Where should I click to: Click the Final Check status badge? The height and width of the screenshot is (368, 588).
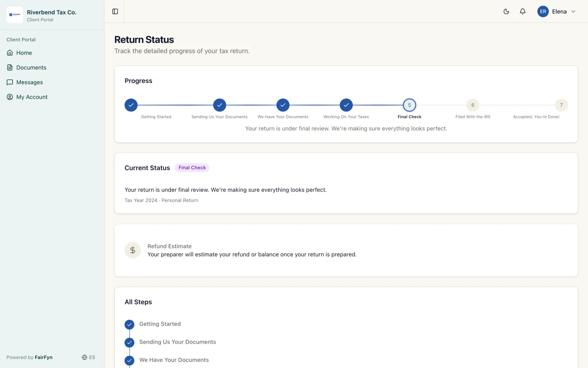click(x=192, y=168)
